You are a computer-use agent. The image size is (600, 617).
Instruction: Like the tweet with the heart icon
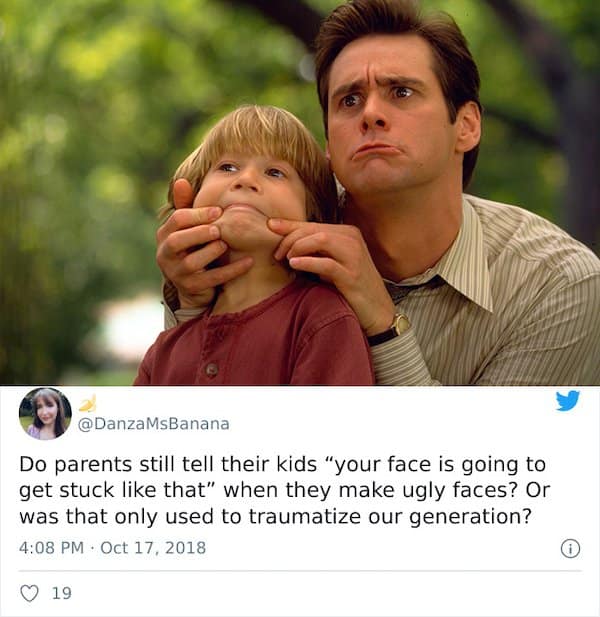30,593
